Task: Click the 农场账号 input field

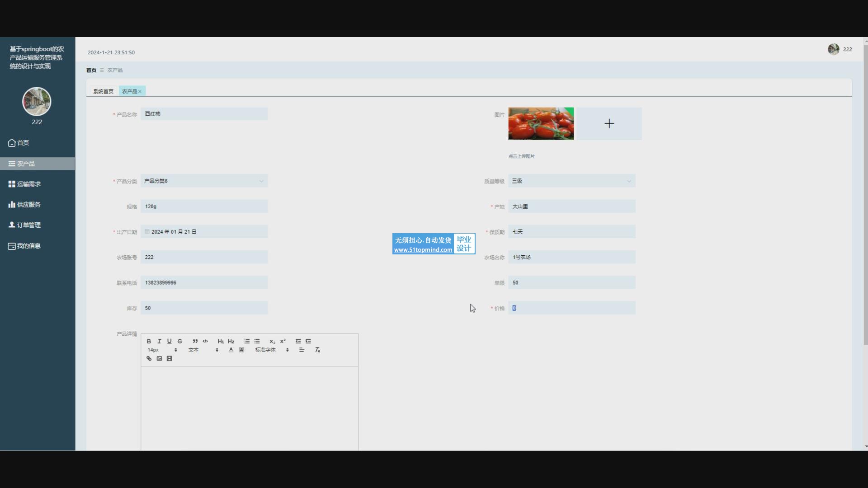Action: pyautogui.click(x=204, y=257)
